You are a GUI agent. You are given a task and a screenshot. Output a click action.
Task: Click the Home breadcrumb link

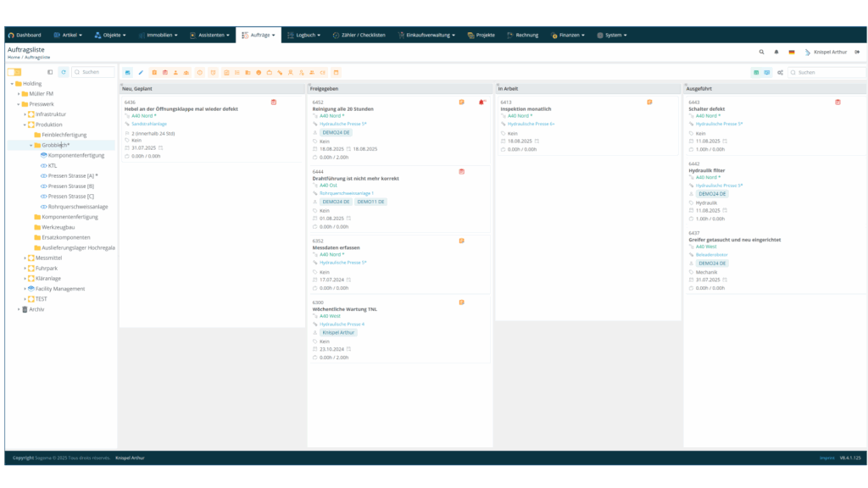pos(13,57)
